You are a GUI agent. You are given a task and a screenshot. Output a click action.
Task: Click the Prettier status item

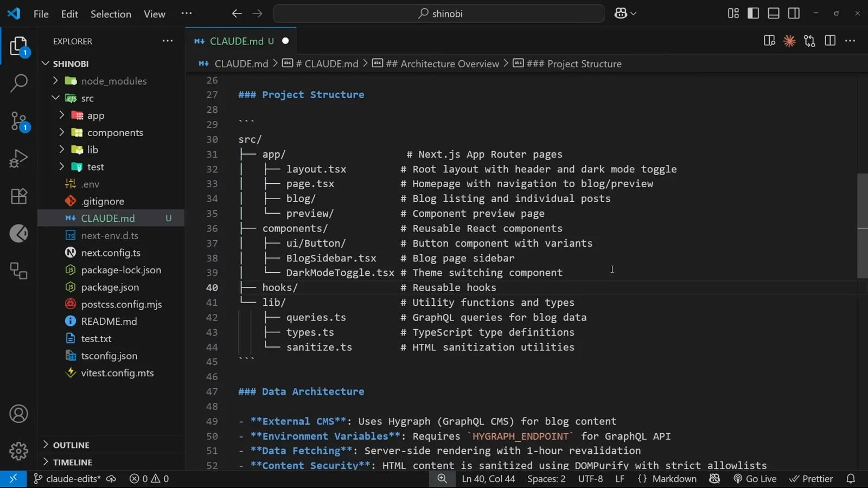[x=811, y=479]
